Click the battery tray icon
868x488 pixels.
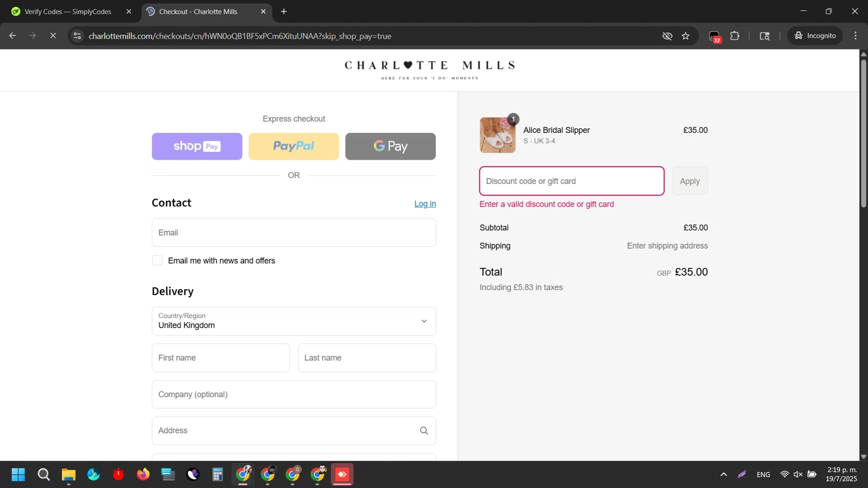[x=812, y=475]
